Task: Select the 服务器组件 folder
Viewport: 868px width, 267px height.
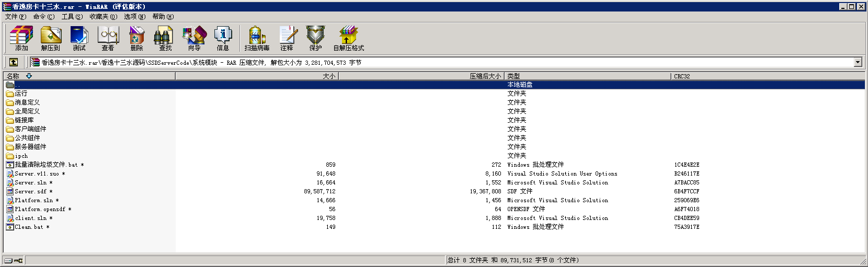Action: pos(30,147)
